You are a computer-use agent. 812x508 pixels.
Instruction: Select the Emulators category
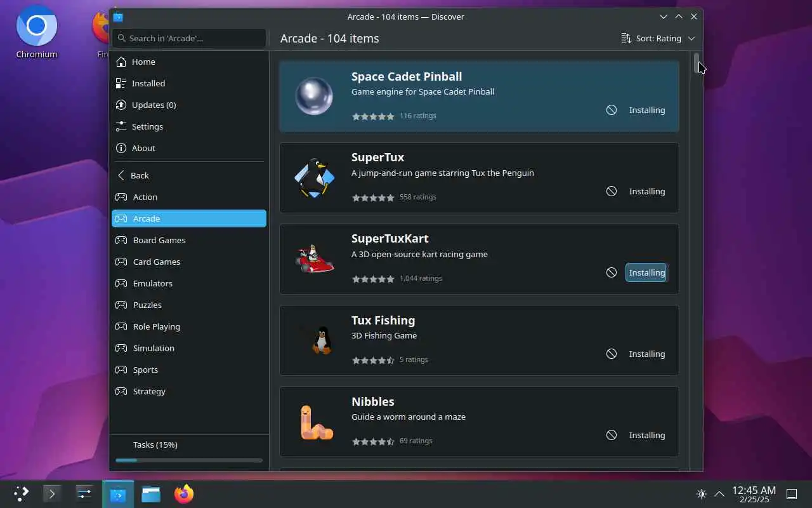(189, 283)
